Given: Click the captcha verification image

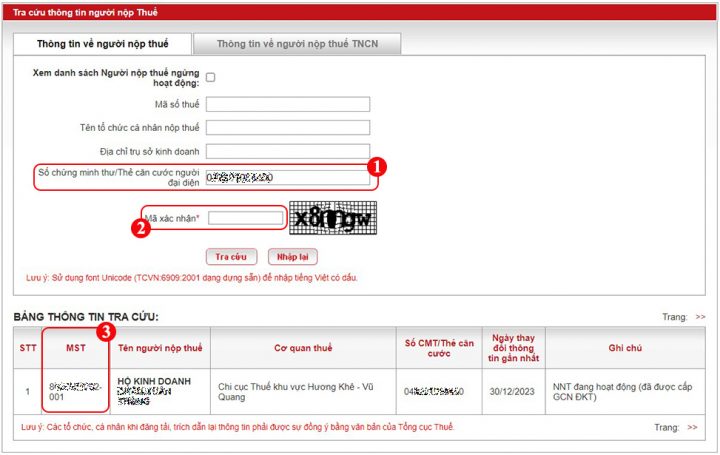Looking at the screenshot, I should tap(332, 218).
